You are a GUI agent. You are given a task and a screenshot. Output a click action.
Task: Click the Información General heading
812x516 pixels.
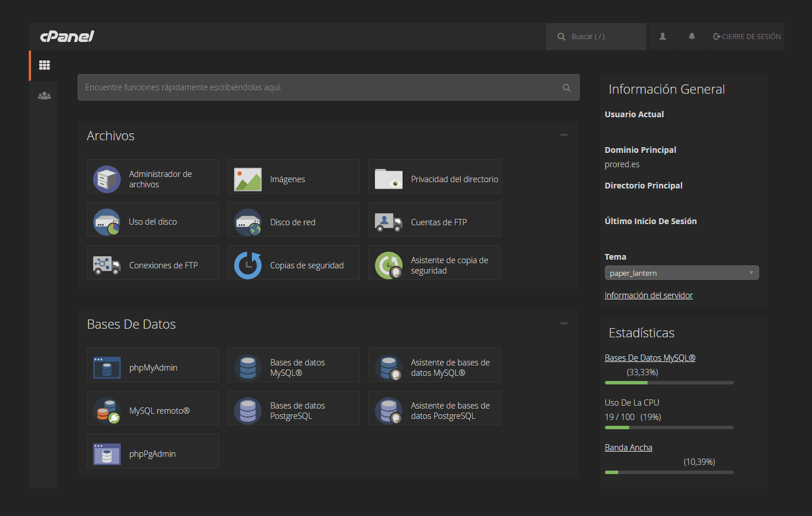tap(667, 89)
